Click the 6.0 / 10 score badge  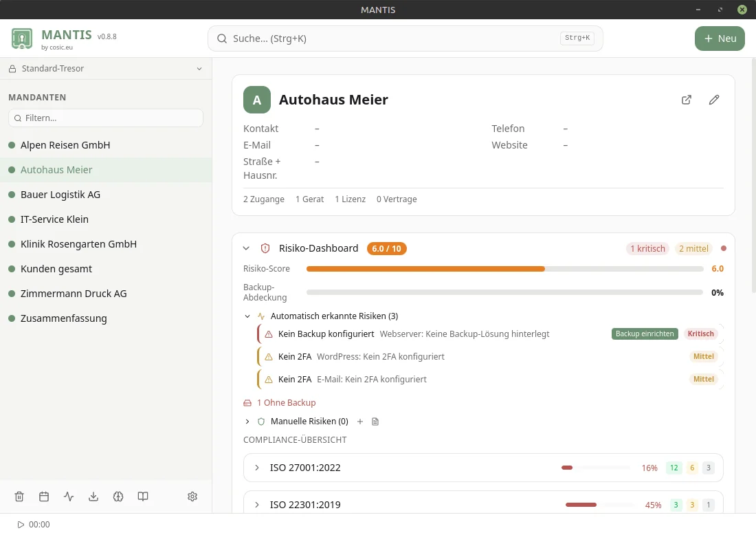pos(387,249)
